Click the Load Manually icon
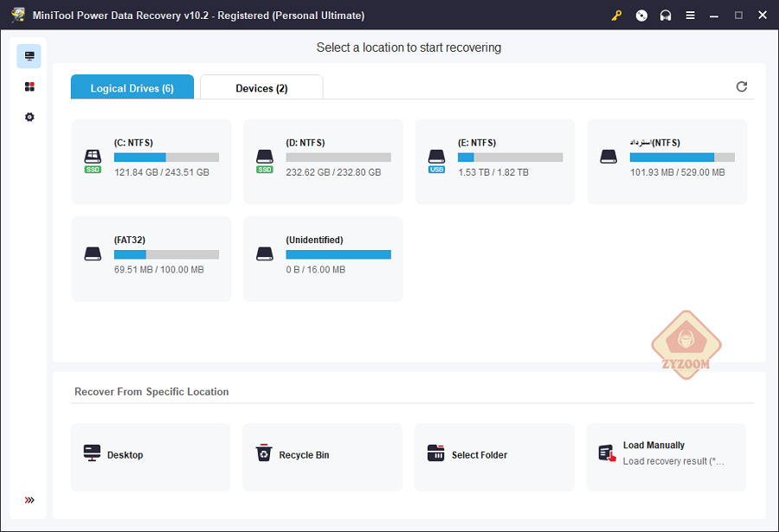This screenshot has width=779, height=532. (x=607, y=453)
